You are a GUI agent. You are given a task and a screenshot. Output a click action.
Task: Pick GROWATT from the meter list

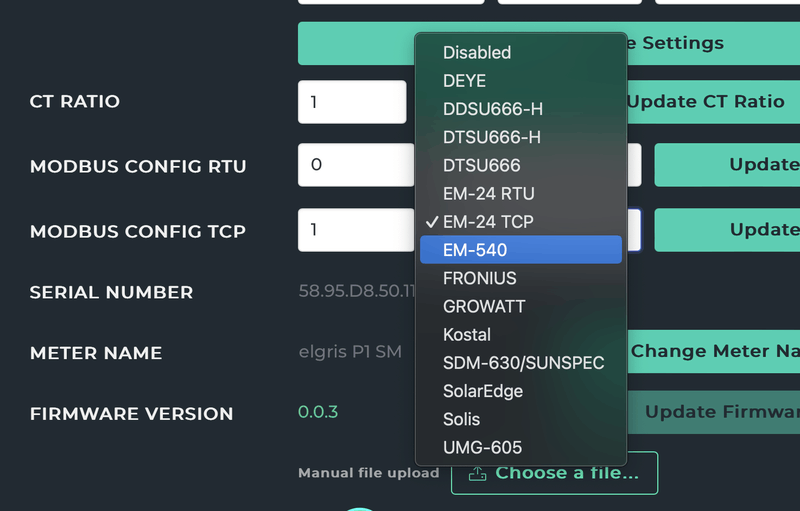483,306
